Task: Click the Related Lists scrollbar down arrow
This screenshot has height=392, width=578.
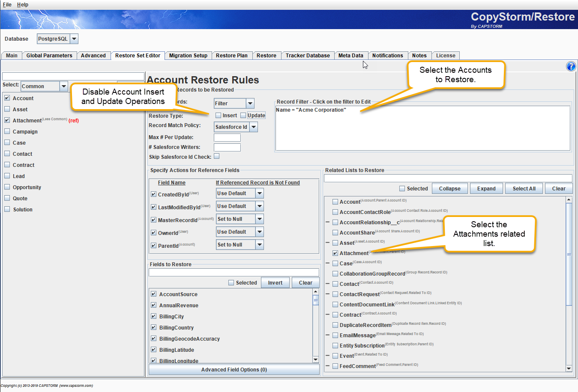Action: 569,368
